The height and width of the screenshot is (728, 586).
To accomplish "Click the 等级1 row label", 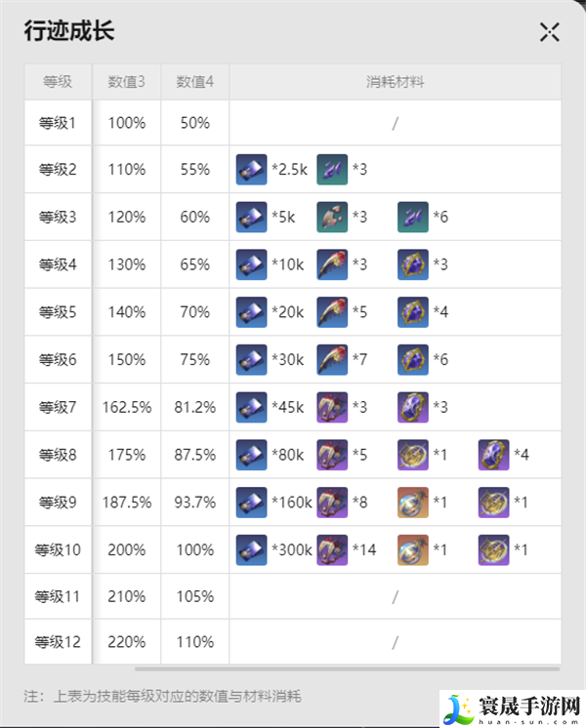I will click(x=58, y=123).
